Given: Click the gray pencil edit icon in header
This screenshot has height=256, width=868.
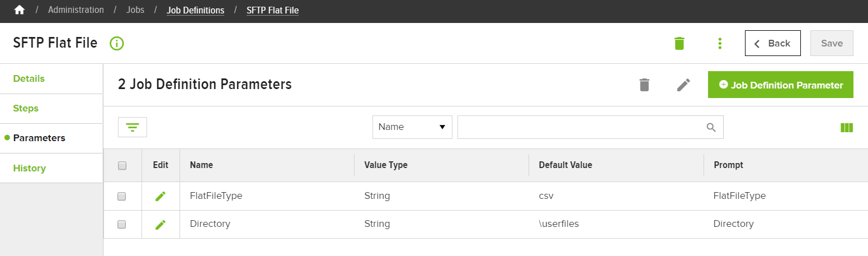Looking at the screenshot, I should click(683, 85).
